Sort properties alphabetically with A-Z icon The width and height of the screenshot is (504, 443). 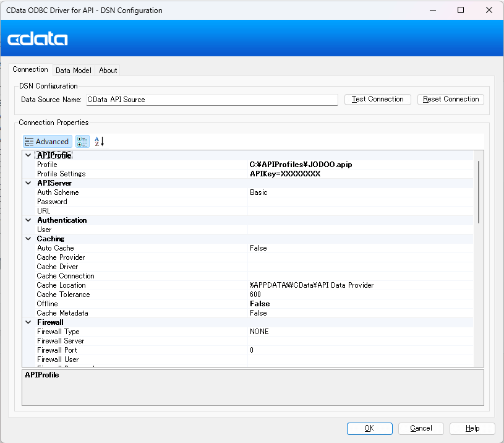pos(100,142)
